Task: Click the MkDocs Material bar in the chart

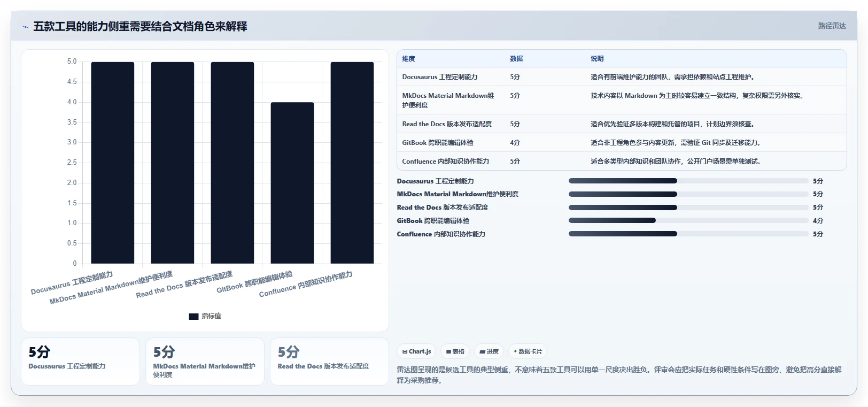Action: (172, 163)
